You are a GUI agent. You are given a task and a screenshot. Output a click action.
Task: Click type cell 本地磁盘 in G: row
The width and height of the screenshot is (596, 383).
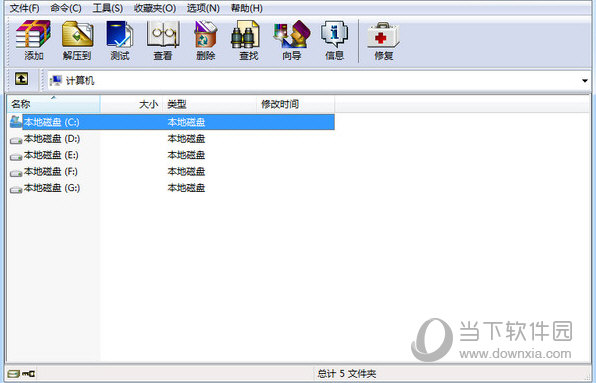186,188
